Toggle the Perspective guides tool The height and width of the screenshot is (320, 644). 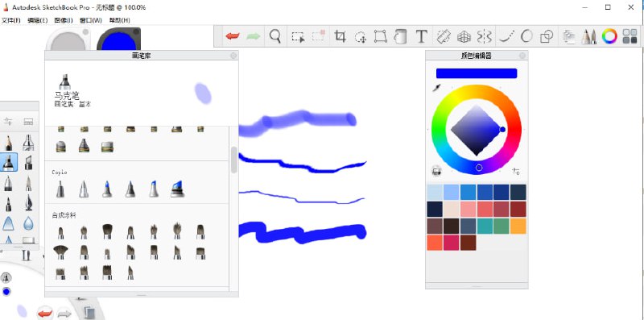coord(464,36)
